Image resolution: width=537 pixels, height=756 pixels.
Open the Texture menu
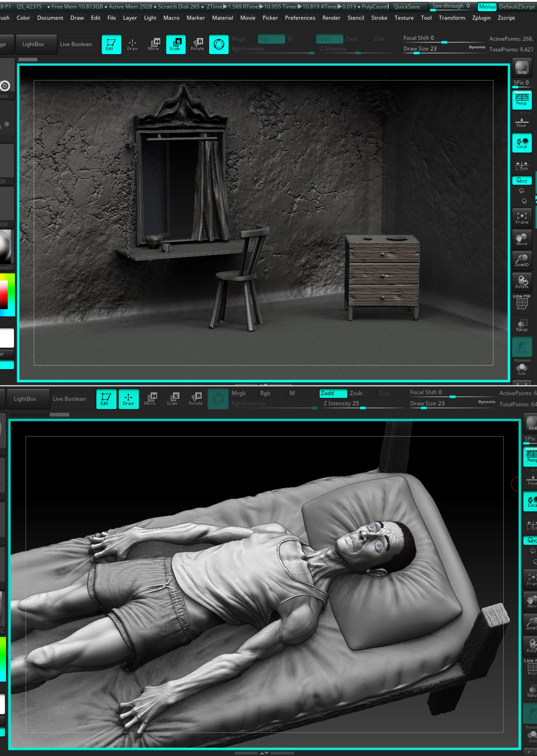pos(404,18)
